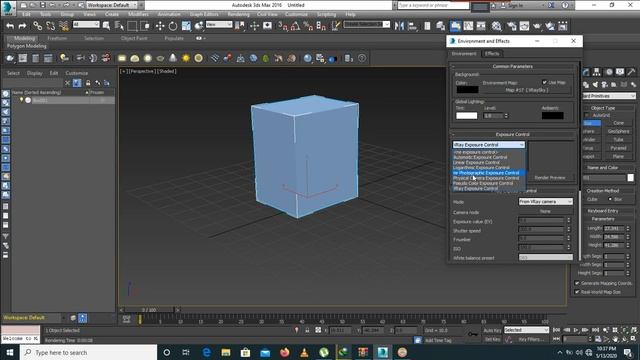The image size is (640, 360).
Task: Open Select by Name dialog icon
Action: 119,26
